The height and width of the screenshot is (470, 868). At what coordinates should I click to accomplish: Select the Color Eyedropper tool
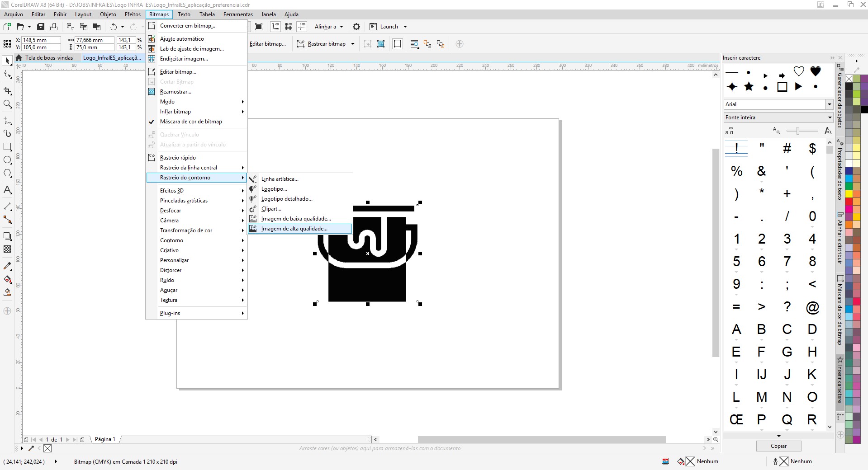click(x=7, y=266)
